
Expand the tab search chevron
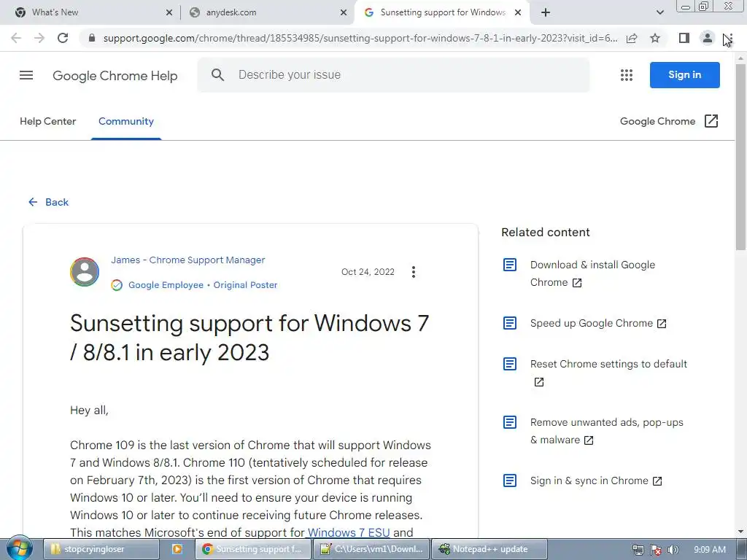point(659,12)
